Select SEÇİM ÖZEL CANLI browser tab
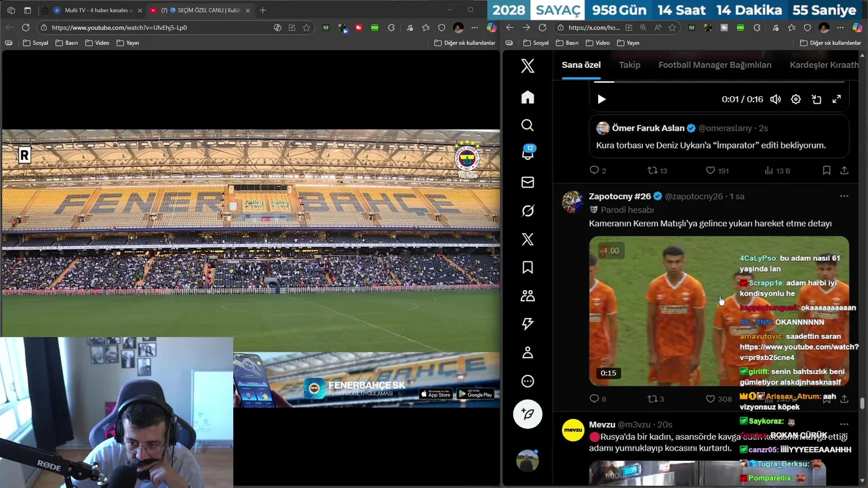Screen dimensions: 868x488 click(201, 10)
